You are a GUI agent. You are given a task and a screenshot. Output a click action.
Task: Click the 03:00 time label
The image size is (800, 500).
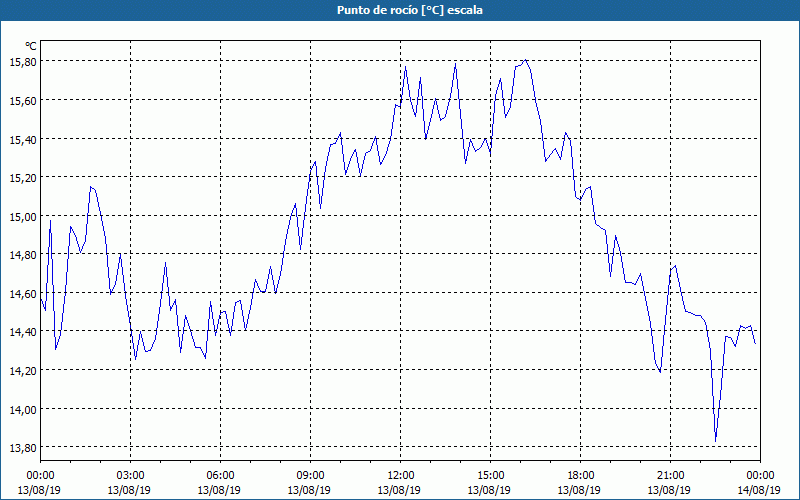[x=131, y=476]
